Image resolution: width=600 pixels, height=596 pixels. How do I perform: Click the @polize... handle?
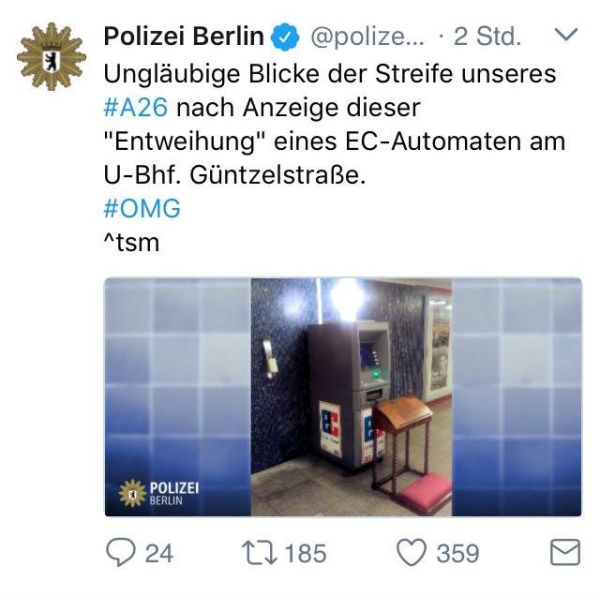367,37
